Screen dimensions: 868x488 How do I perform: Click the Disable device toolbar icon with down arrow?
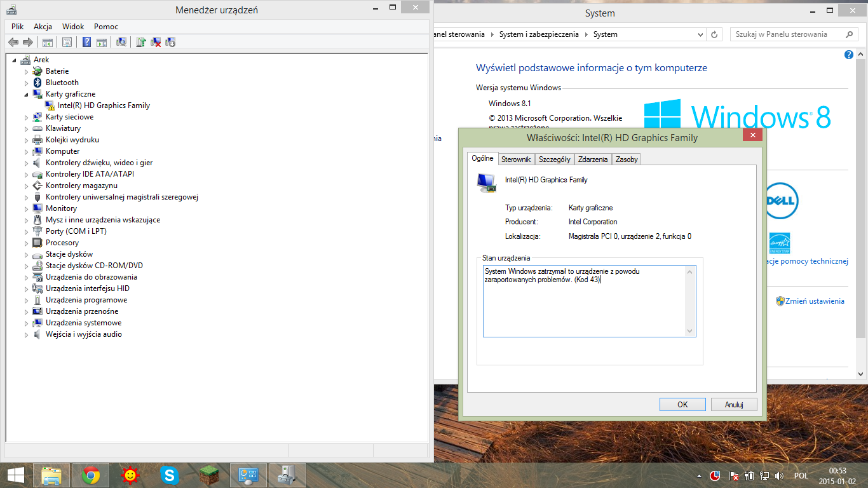(x=170, y=42)
